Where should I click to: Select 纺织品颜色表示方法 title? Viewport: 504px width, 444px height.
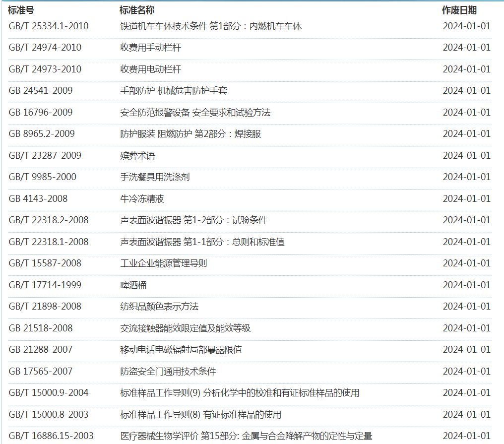[159, 307]
